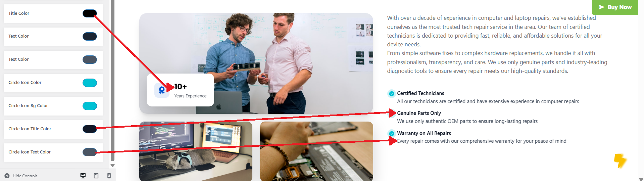Click the laptop repair hands photo
Viewport: 644px width, 181px height.
pyautogui.click(x=316, y=151)
